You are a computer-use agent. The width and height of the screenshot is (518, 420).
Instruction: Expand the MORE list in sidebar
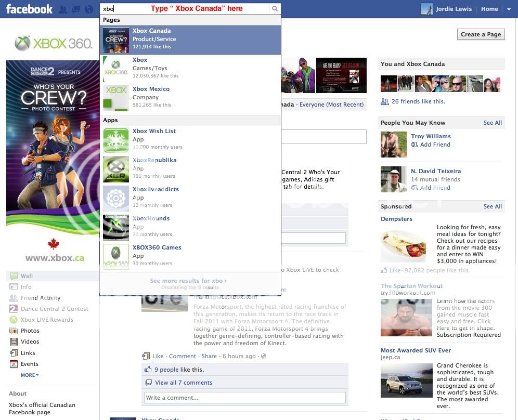pos(30,375)
